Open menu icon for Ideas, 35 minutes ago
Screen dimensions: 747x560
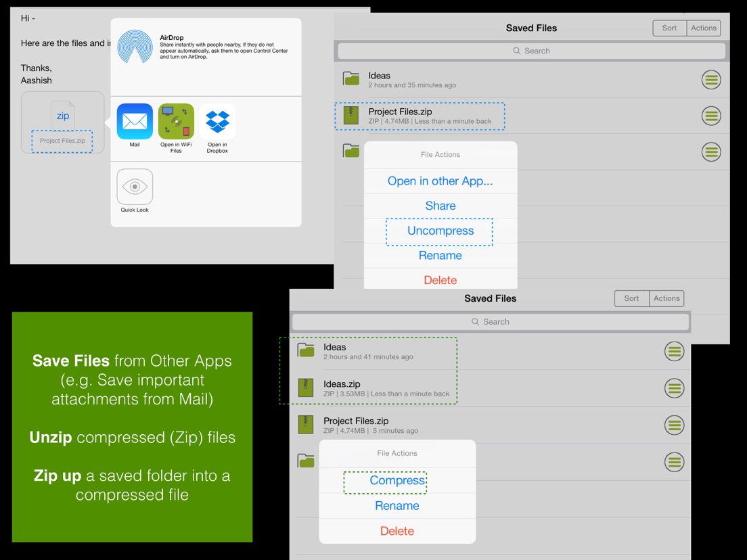tap(710, 80)
